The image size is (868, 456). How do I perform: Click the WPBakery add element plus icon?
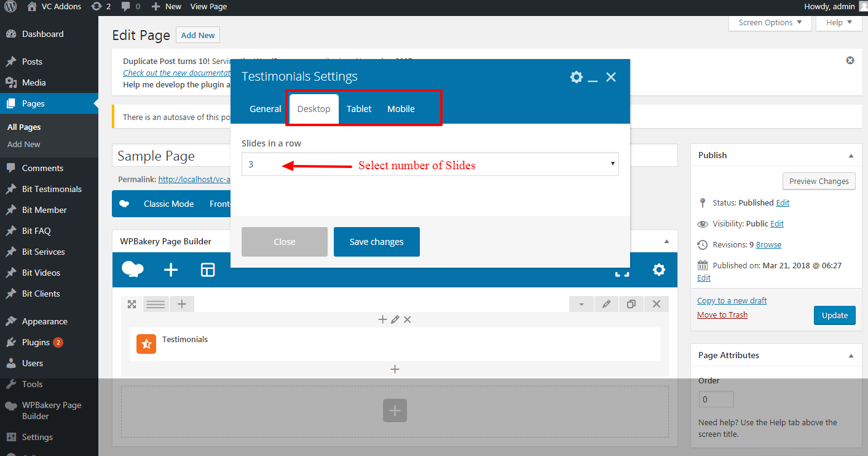point(171,270)
